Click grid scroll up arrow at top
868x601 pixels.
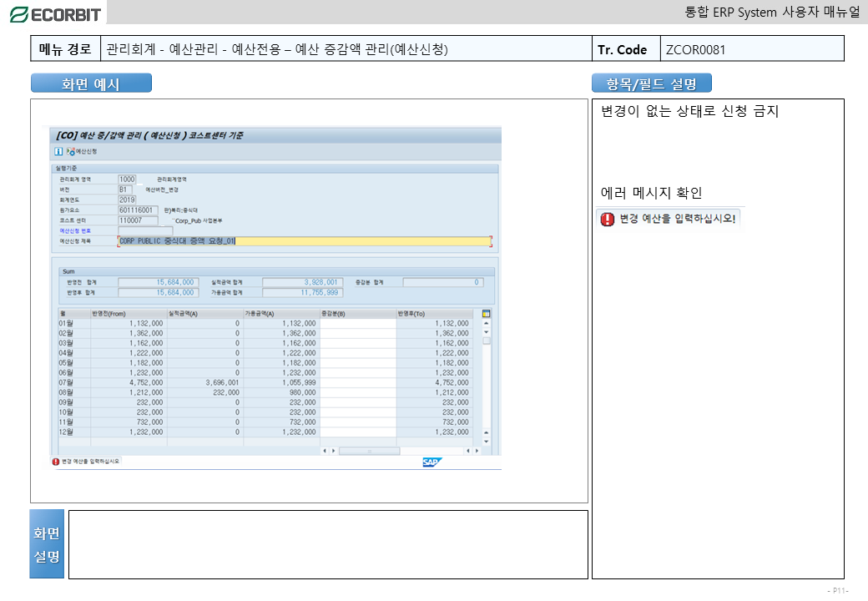[x=487, y=323]
